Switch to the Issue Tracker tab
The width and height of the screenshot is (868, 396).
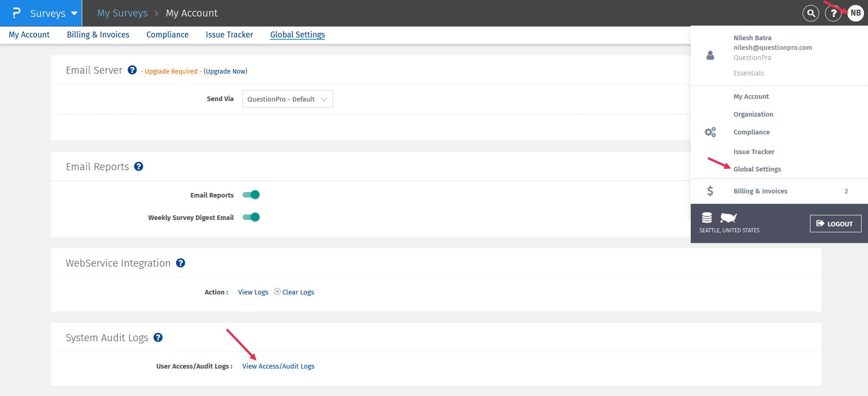229,35
